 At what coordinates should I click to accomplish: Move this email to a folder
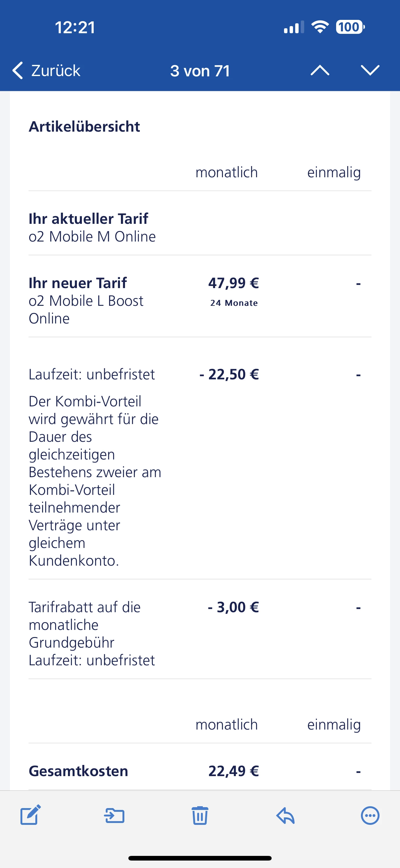(114, 816)
